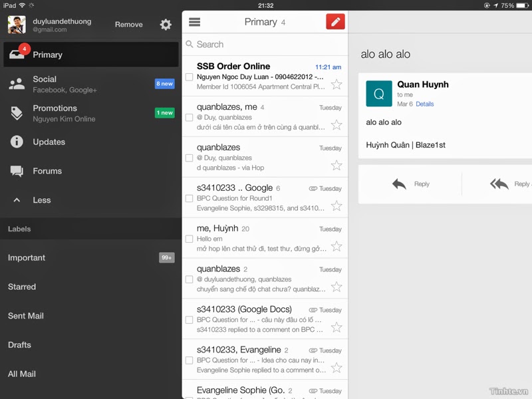Viewport: 532px width, 399px height.
Task: Open the Sent Mail label
Action: [x=91, y=316]
